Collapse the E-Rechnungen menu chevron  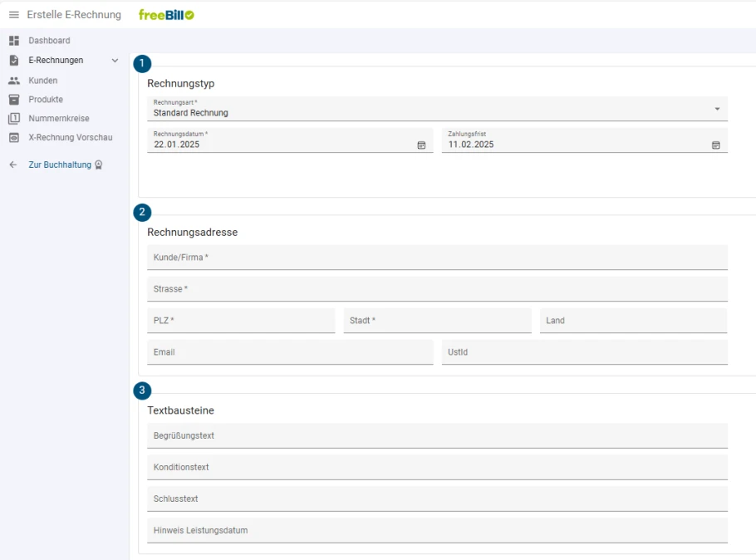(115, 61)
